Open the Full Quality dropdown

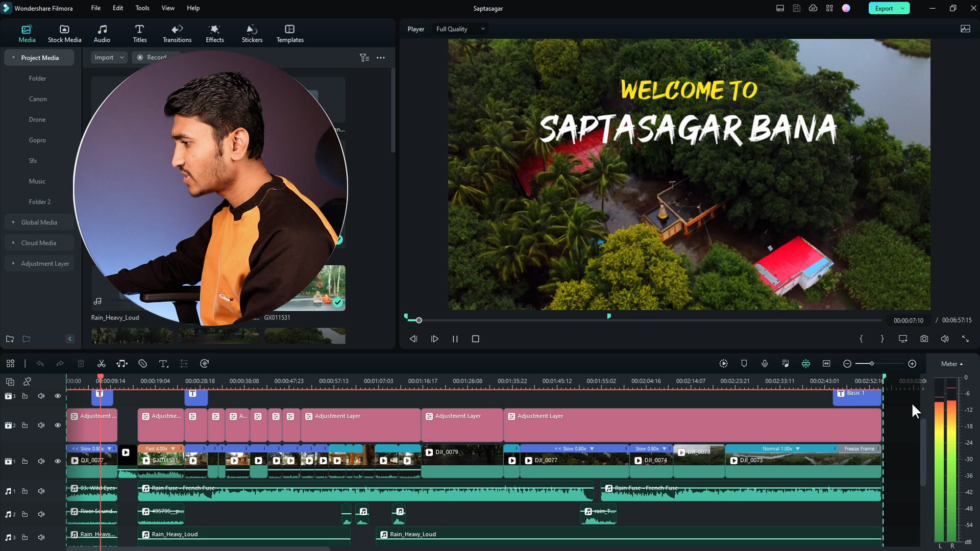(x=460, y=29)
